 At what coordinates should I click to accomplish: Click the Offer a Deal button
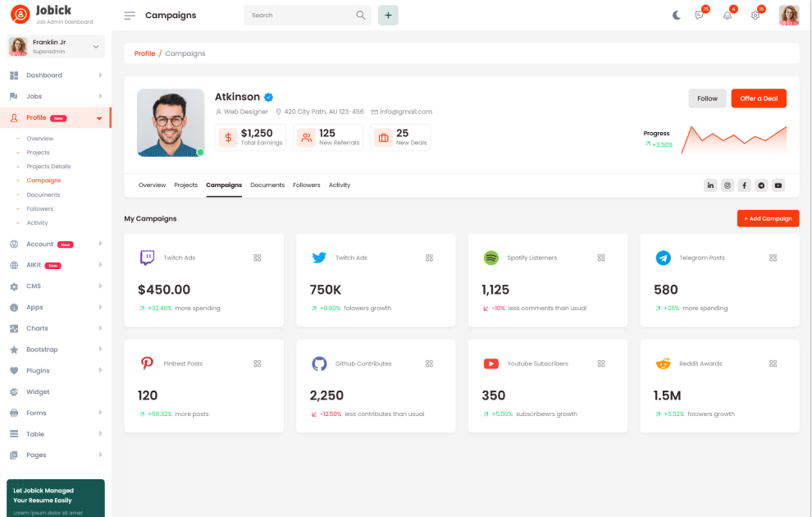[759, 98]
